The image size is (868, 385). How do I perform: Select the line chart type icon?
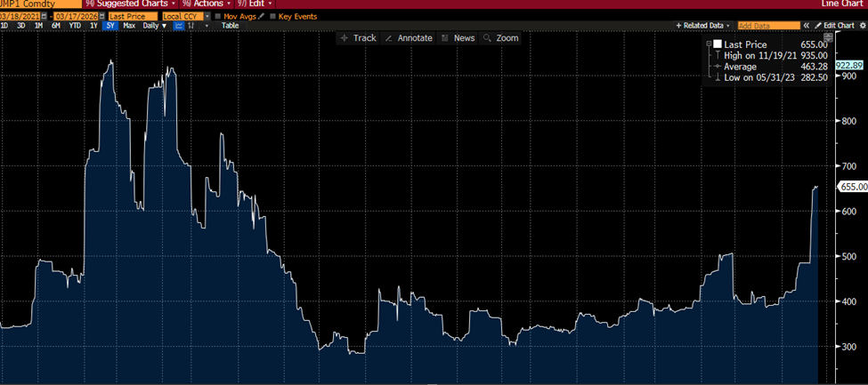179,26
